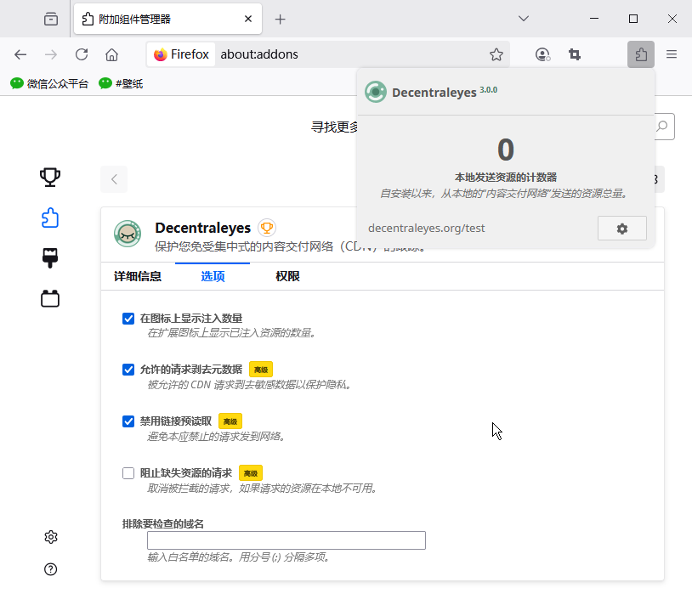Toggle the Extensions puzzle toolbar button
Viewport: 692px width, 616px height.
tap(641, 54)
